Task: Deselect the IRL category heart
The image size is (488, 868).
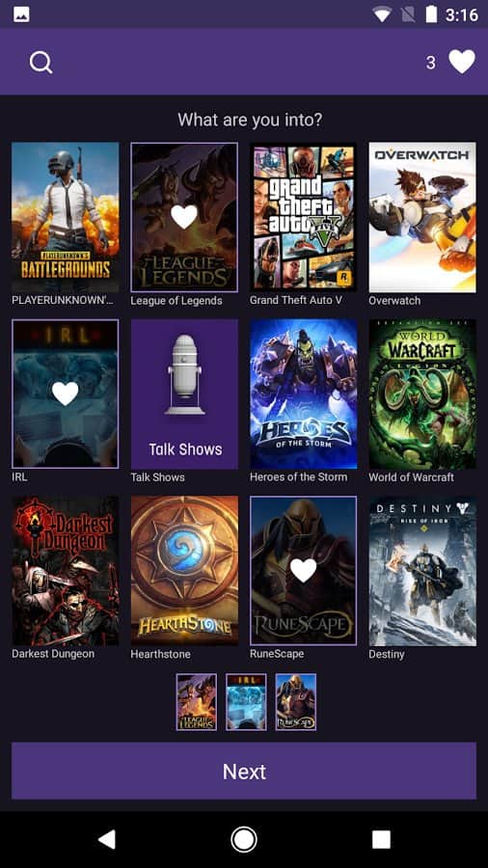Action: coord(66,393)
